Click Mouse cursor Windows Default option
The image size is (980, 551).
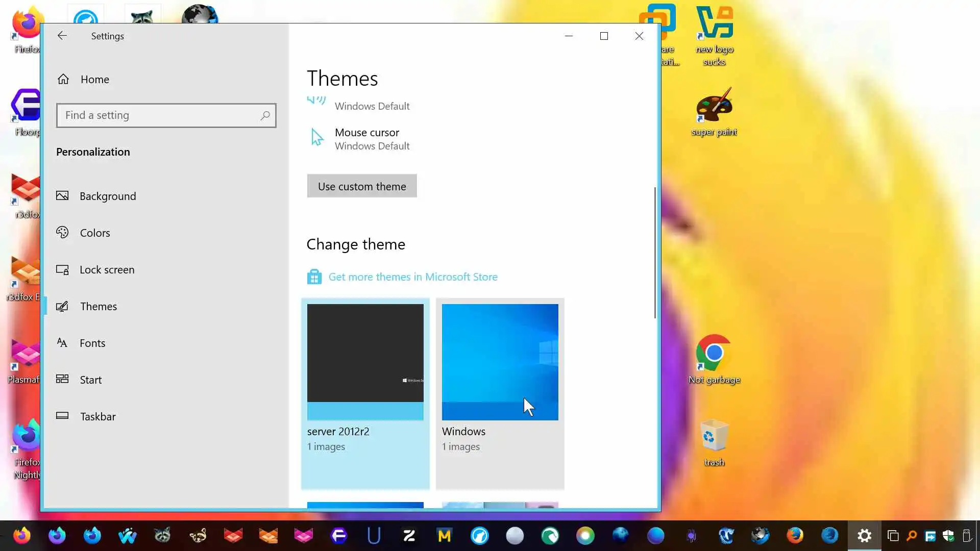click(x=366, y=139)
